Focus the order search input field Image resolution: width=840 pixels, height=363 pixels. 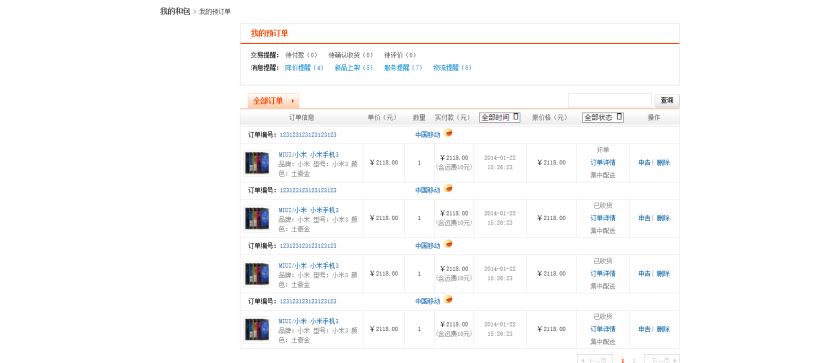(x=610, y=100)
